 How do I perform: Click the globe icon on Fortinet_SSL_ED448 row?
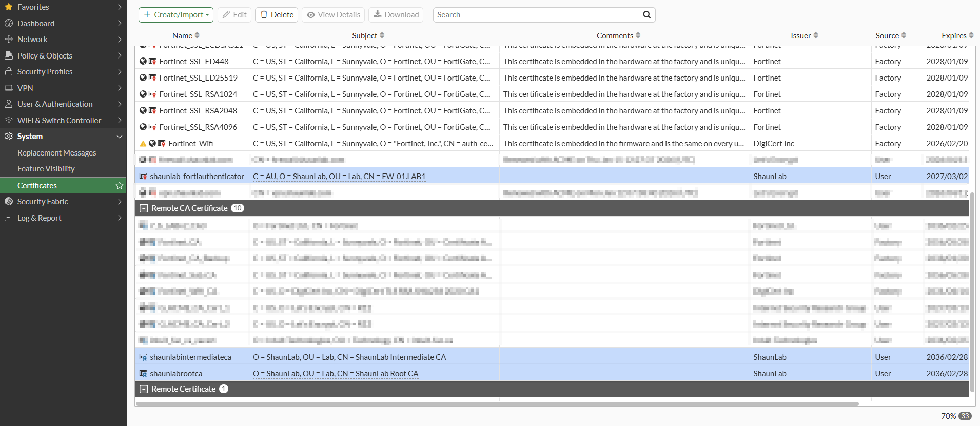coord(143,62)
